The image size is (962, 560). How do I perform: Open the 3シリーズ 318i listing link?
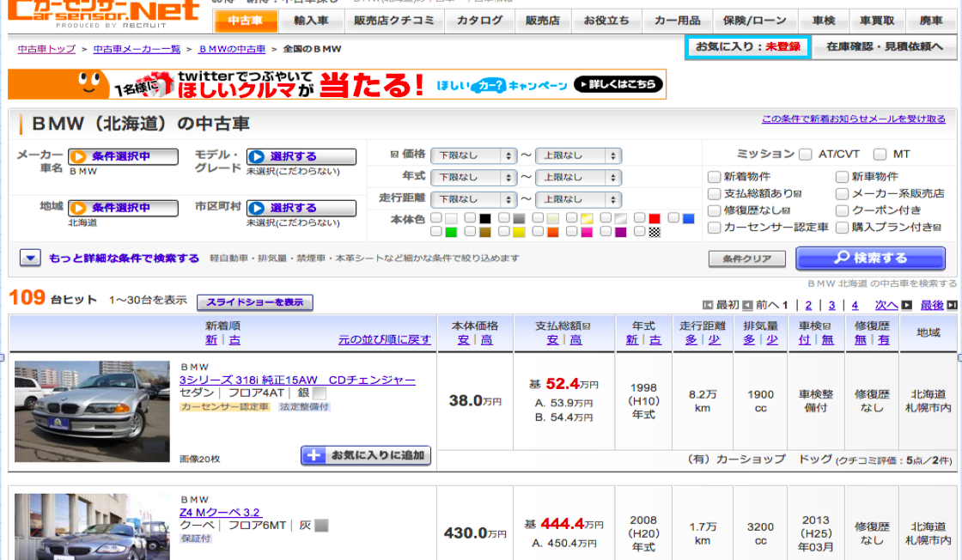click(x=297, y=380)
